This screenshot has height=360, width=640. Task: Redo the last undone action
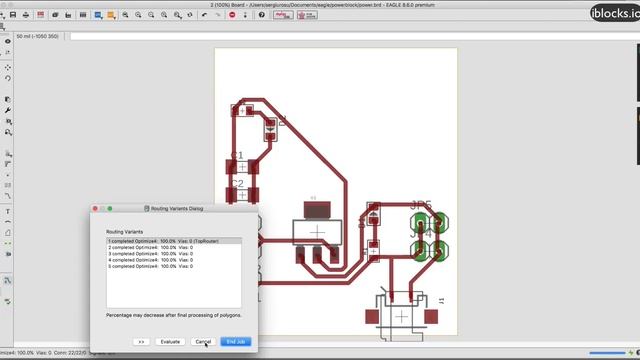tap(218, 15)
